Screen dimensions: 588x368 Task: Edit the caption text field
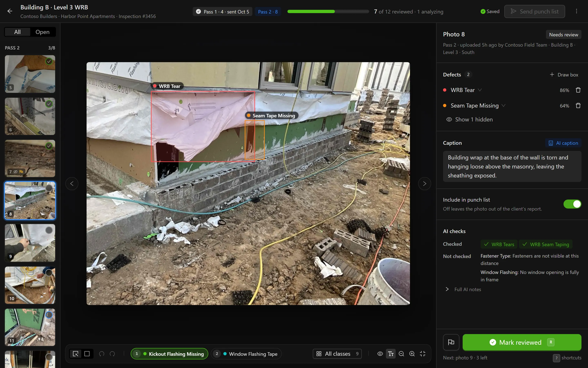tap(512, 166)
